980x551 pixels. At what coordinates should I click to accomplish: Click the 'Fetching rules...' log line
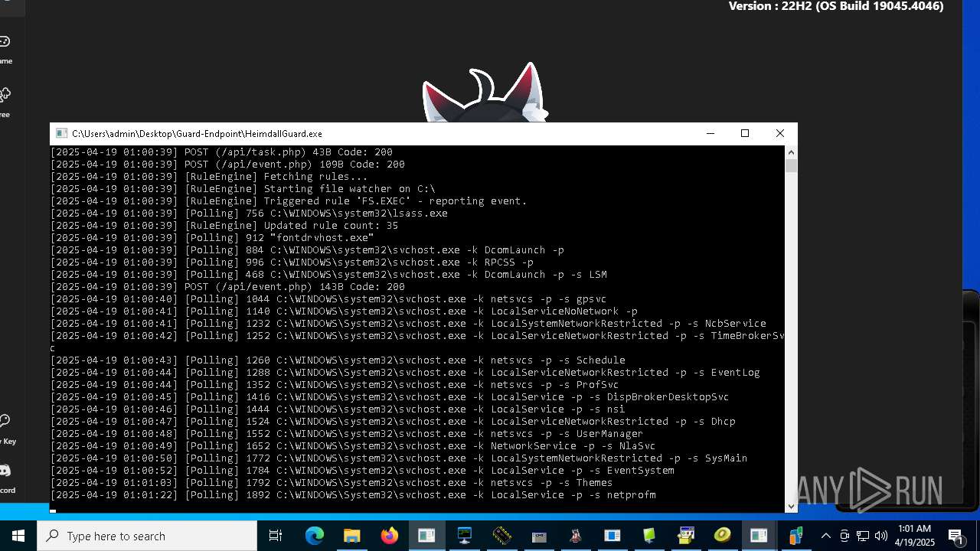(x=209, y=177)
